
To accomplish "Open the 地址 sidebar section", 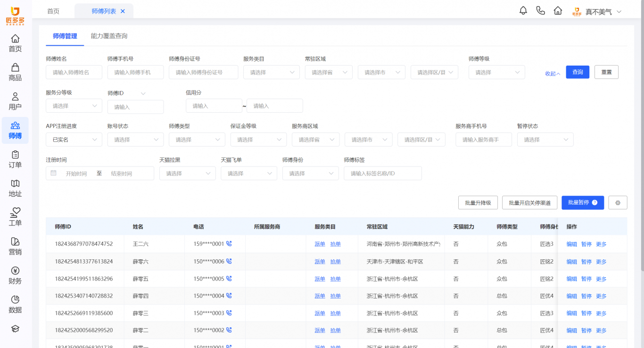I will [x=15, y=188].
